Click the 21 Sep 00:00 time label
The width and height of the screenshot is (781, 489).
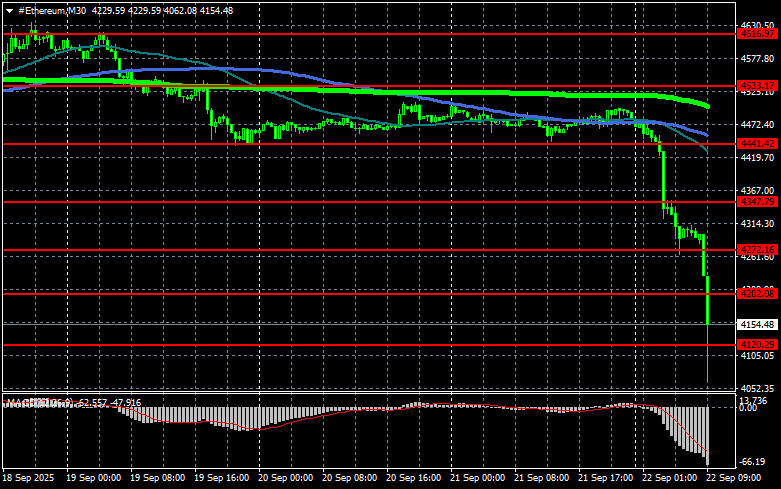click(x=477, y=478)
